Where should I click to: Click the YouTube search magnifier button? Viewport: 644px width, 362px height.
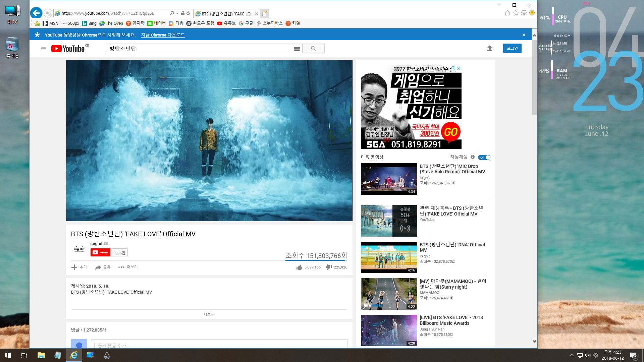[x=313, y=49]
